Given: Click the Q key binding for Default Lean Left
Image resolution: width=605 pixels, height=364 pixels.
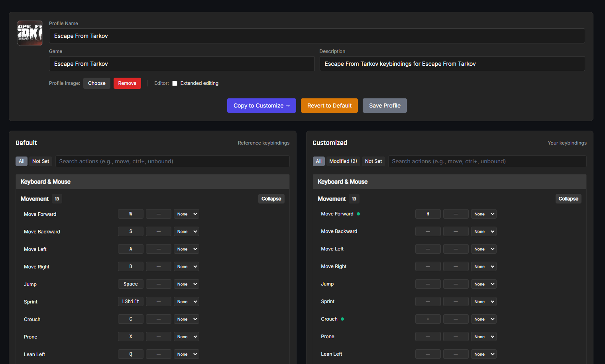Looking at the screenshot, I should pos(131,354).
